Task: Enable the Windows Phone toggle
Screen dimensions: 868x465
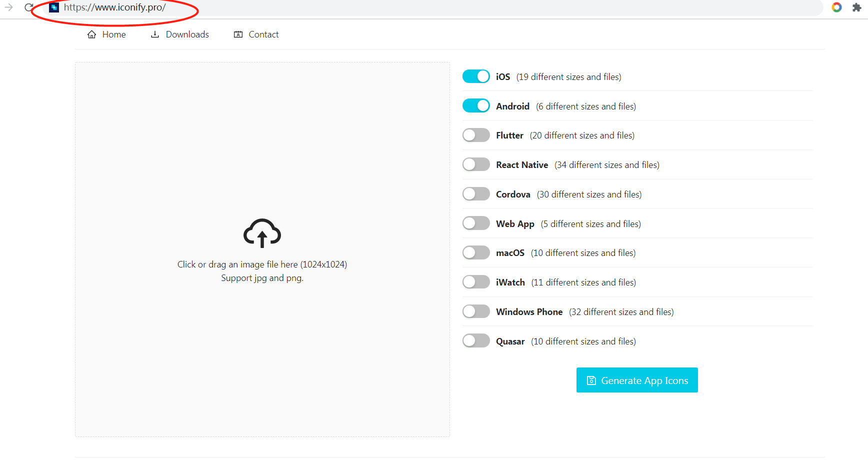Action: (476, 311)
